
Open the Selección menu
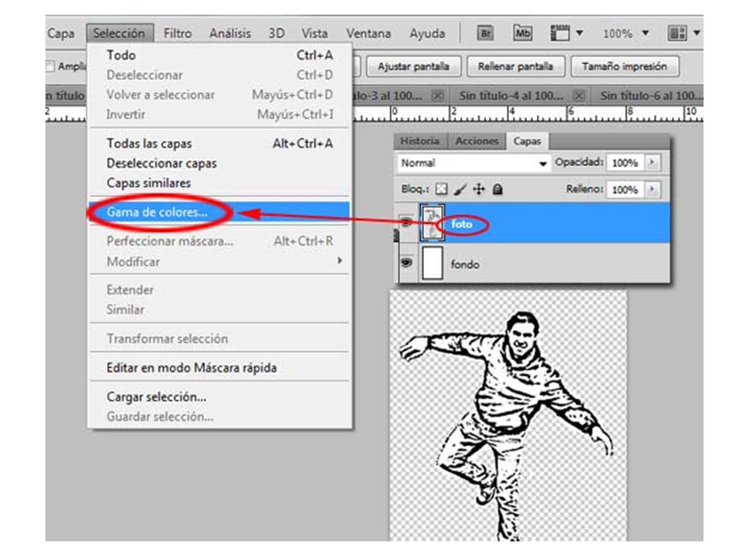pos(119,33)
